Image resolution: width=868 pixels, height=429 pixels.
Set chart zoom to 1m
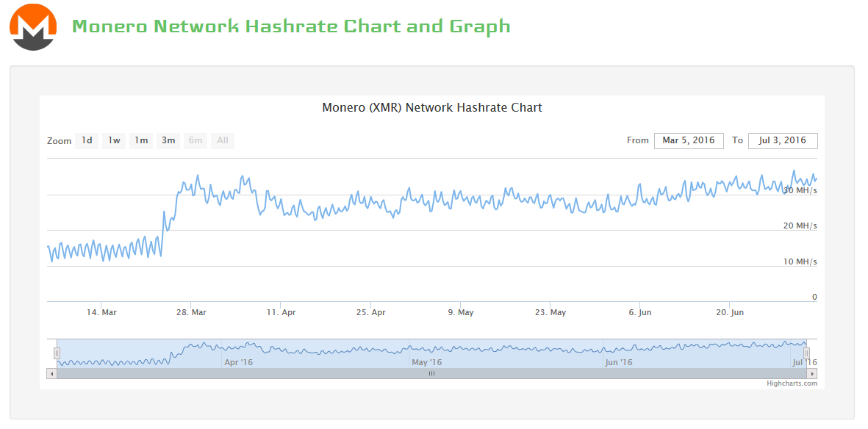pos(141,140)
